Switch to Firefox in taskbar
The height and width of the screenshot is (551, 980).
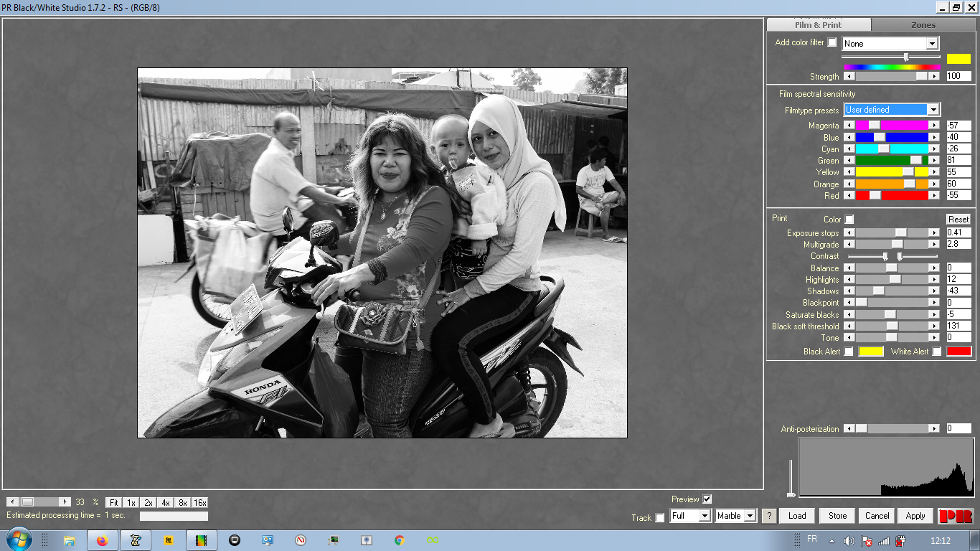[102, 541]
